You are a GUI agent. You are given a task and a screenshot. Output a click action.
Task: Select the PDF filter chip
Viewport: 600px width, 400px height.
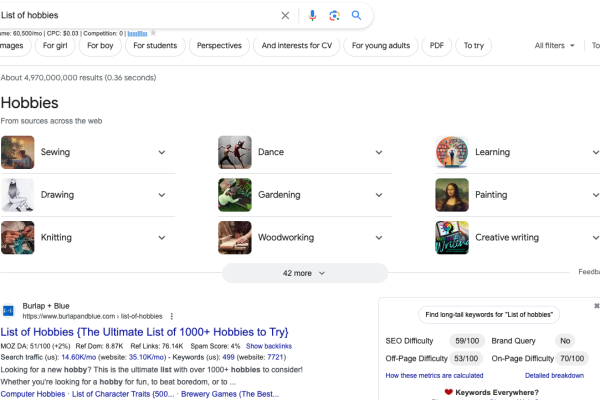click(x=437, y=46)
